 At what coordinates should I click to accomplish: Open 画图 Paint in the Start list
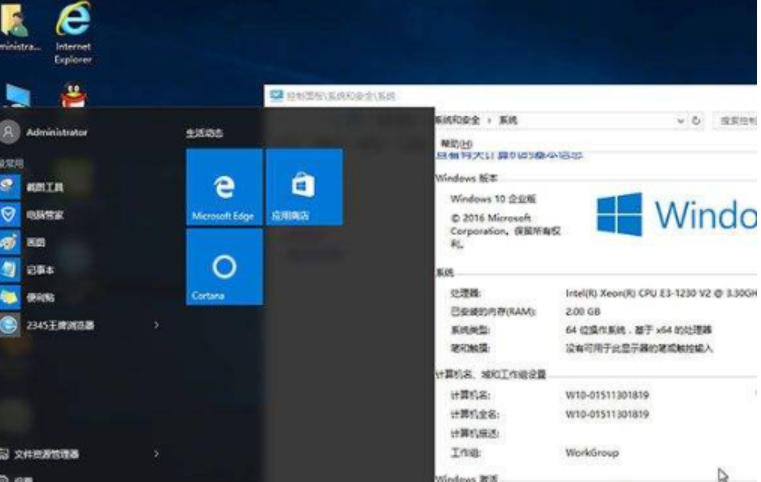tap(36, 242)
